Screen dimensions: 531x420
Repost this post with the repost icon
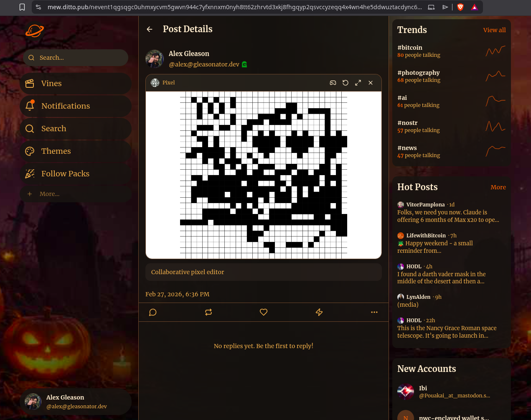[208, 312]
